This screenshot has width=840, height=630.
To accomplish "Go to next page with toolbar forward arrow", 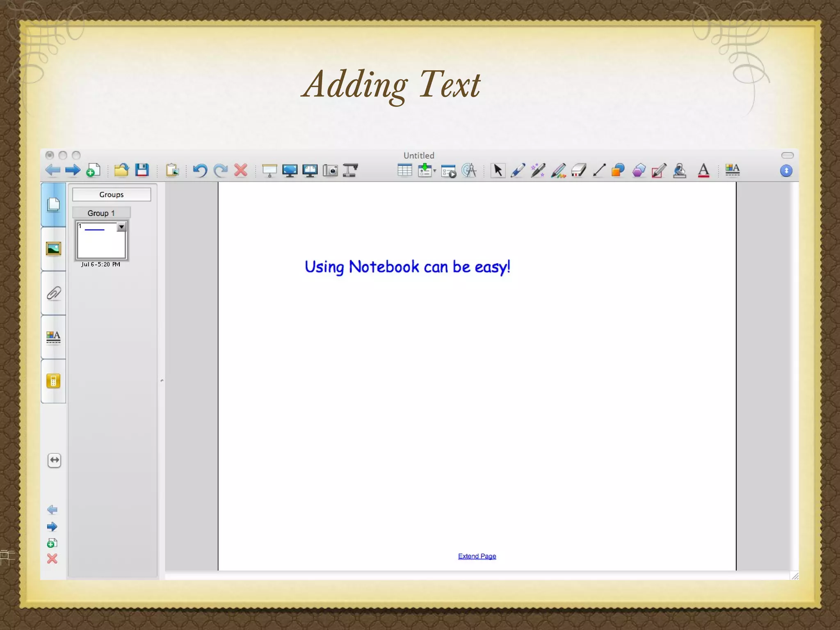I will (x=73, y=170).
